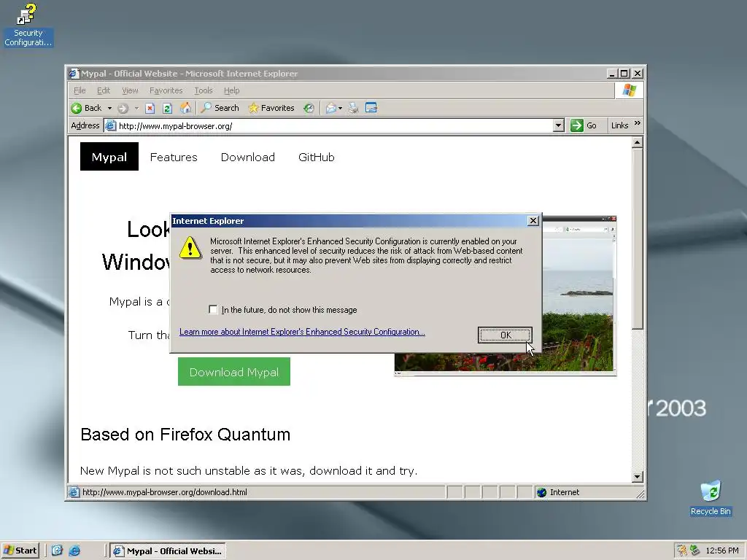
Task: Click the Forward arrow icon in the toolbar
Action: tap(123, 108)
